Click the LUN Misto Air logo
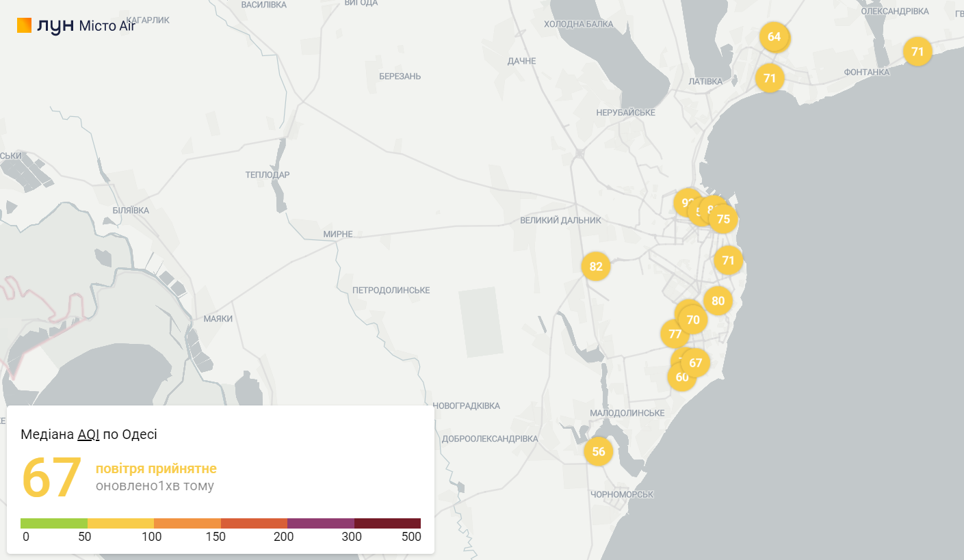The height and width of the screenshot is (560, 964). (75, 25)
